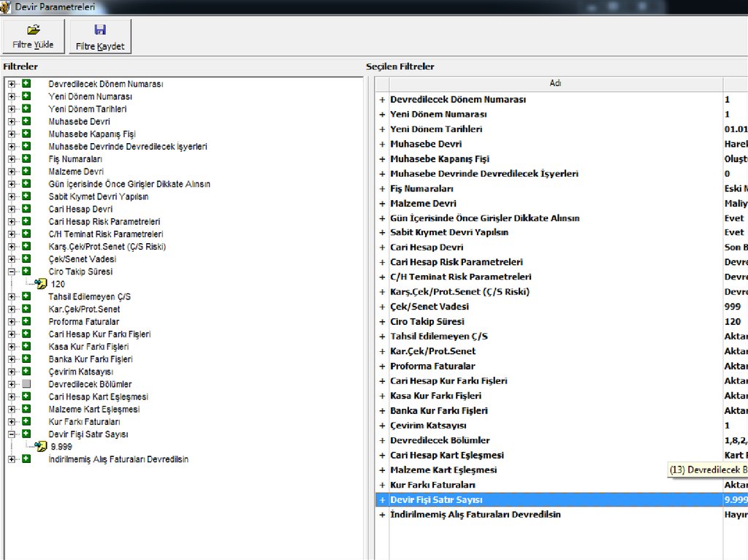Click the Filtre Kaydet floppy disk icon
748x560 pixels.
[100, 30]
